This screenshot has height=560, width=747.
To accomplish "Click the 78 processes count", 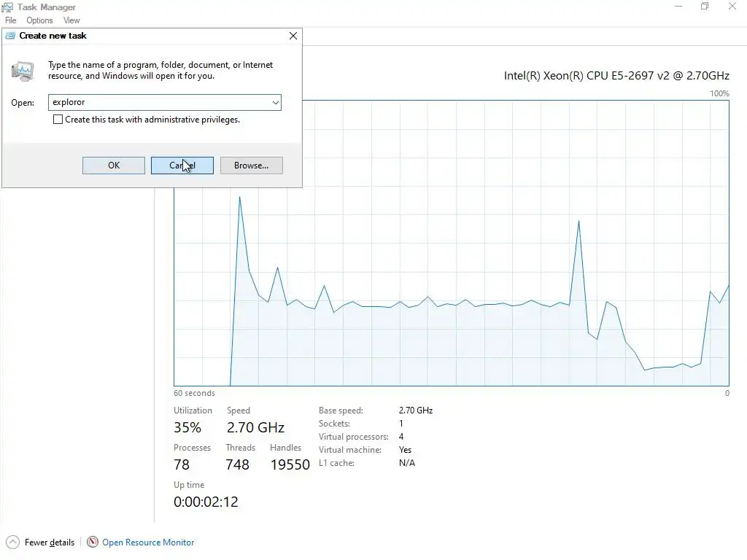I will [x=182, y=464].
